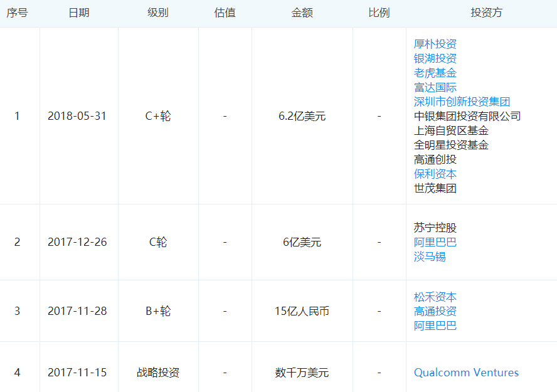Click serial number 3 in the B+轮 row
This screenshot has height=392, width=557.
[x=17, y=311]
